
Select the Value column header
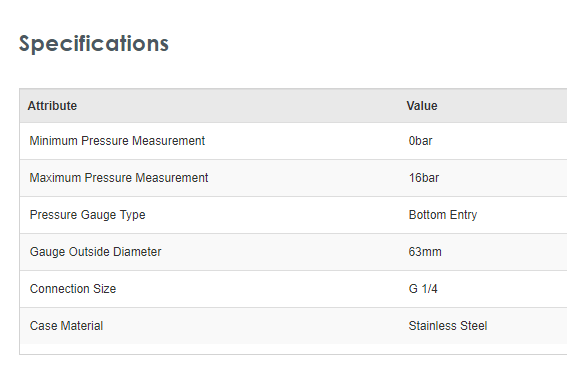point(422,106)
